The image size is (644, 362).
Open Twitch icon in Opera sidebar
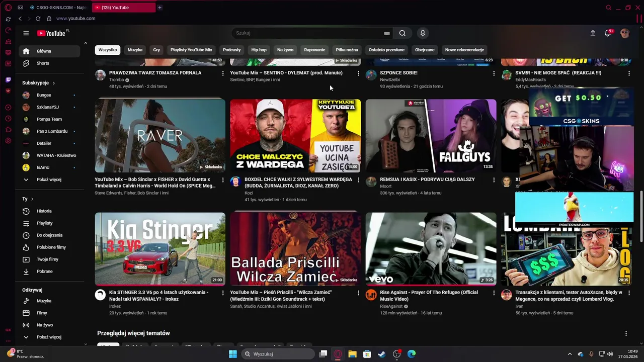pyautogui.click(x=8, y=79)
